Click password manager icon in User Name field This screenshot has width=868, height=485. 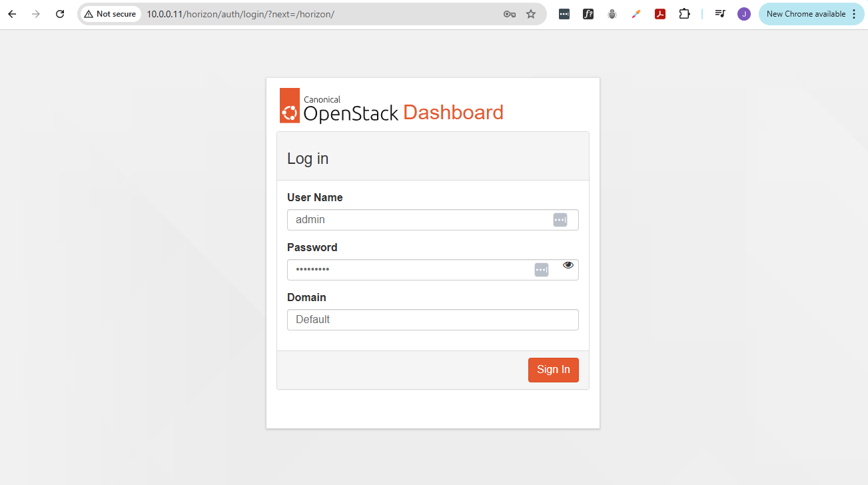point(560,220)
